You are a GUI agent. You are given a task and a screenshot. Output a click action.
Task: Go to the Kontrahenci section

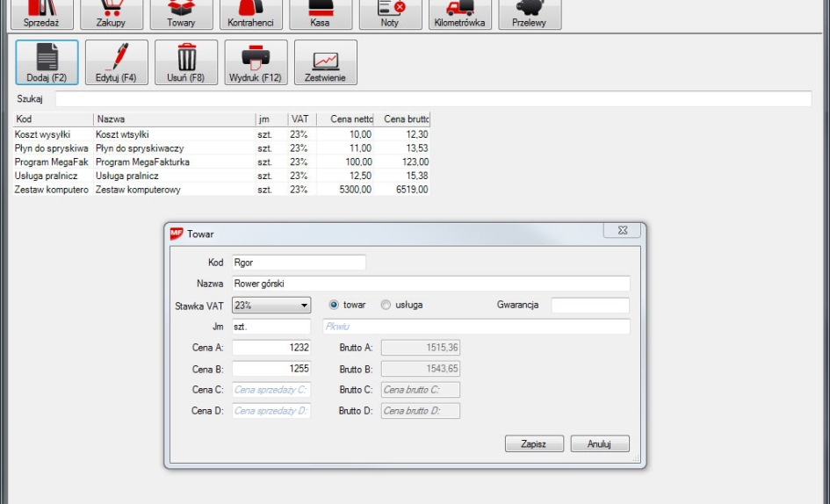[250, 14]
